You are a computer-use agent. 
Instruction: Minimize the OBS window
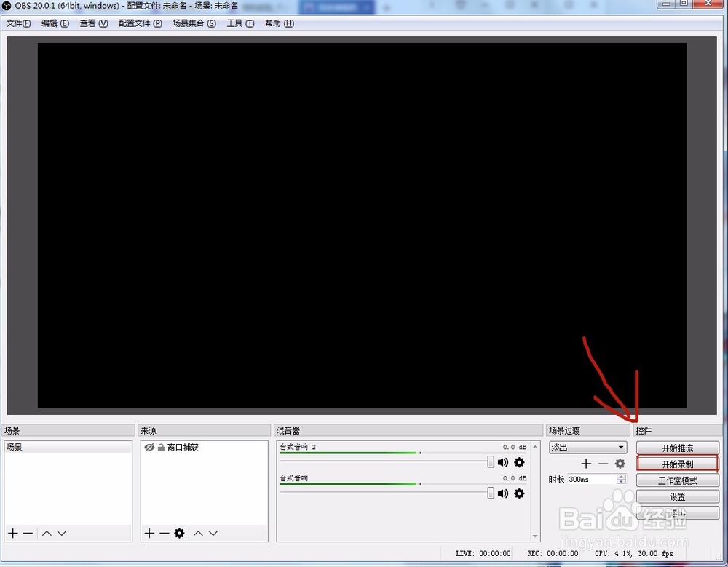[666, 4]
